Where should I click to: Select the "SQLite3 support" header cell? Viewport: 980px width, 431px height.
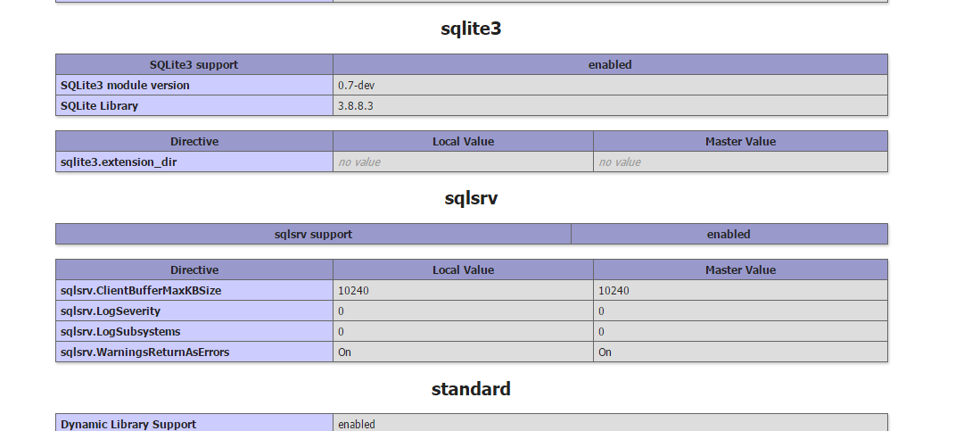click(x=194, y=64)
